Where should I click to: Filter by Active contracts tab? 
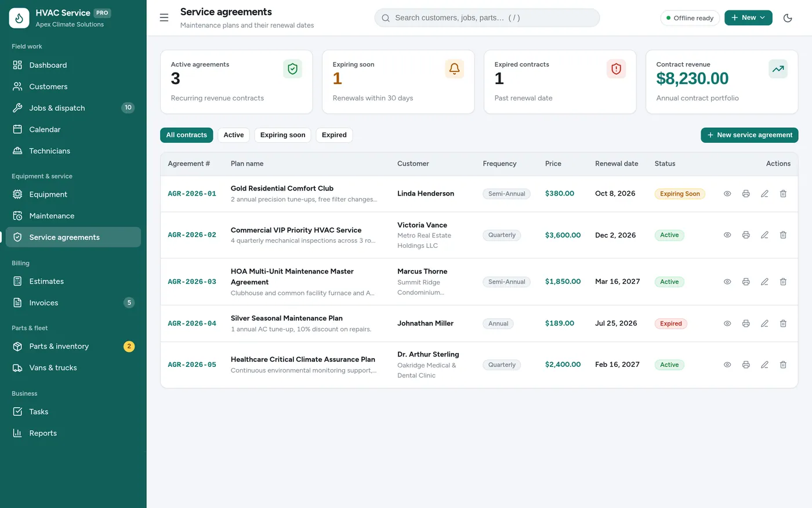click(234, 135)
